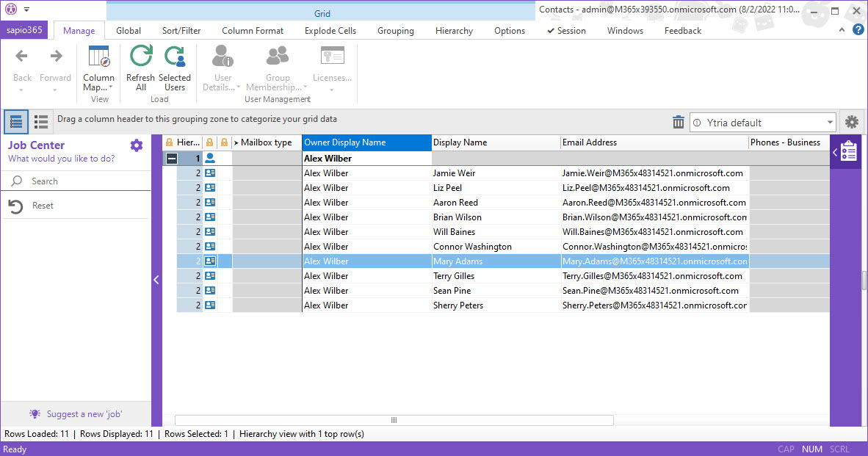The height and width of the screenshot is (456, 868).
Task: Open the Grouping ribbon tab
Action: pos(396,31)
